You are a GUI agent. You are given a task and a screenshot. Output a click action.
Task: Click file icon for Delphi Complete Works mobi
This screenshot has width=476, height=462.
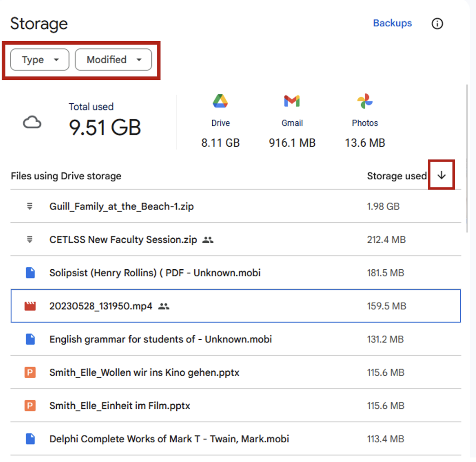point(30,439)
